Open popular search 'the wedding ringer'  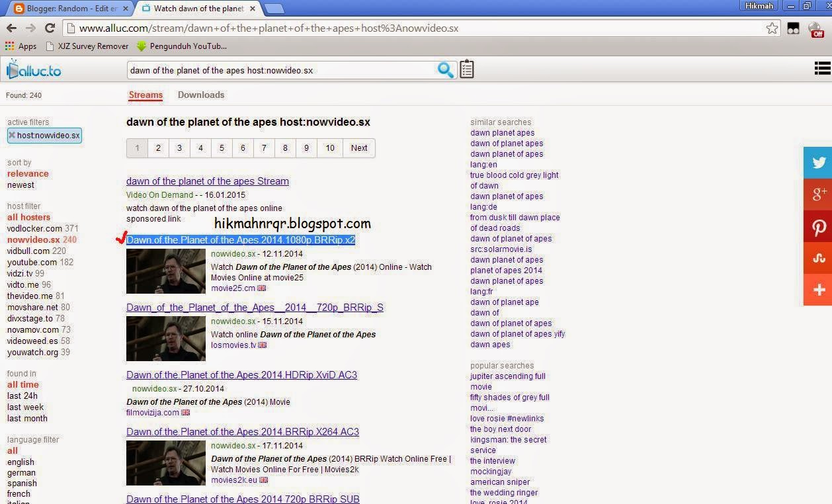[x=504, y=493]
